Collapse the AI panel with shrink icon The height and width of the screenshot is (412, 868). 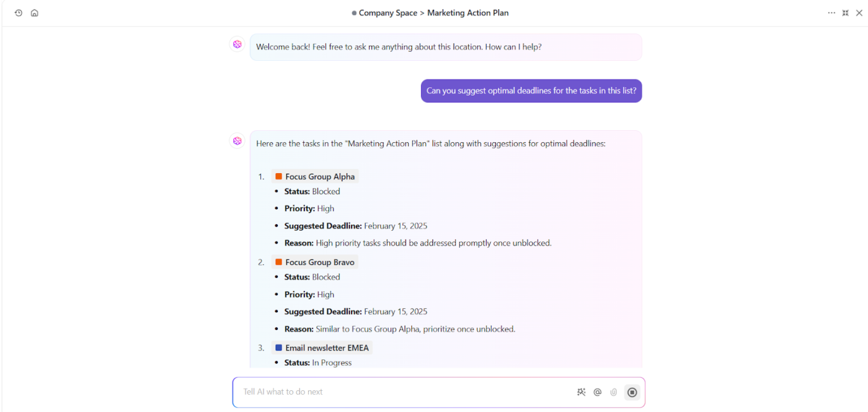(x=845, y=13)
